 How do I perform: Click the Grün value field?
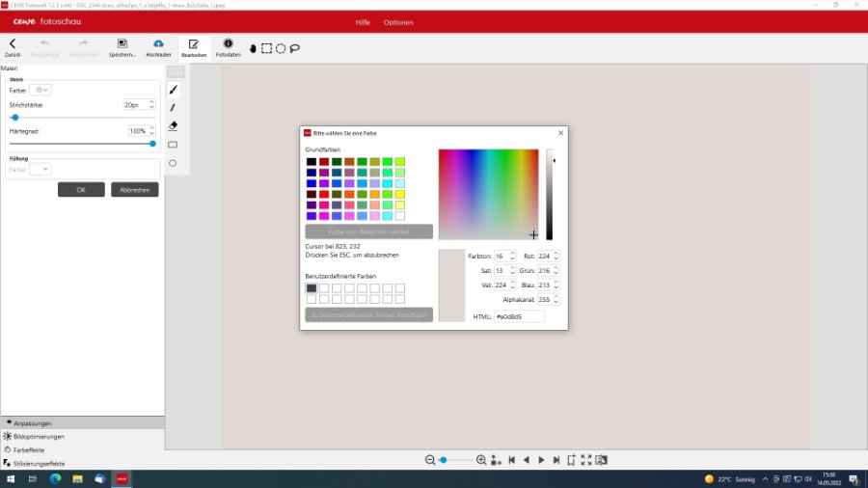pos(549,271)
